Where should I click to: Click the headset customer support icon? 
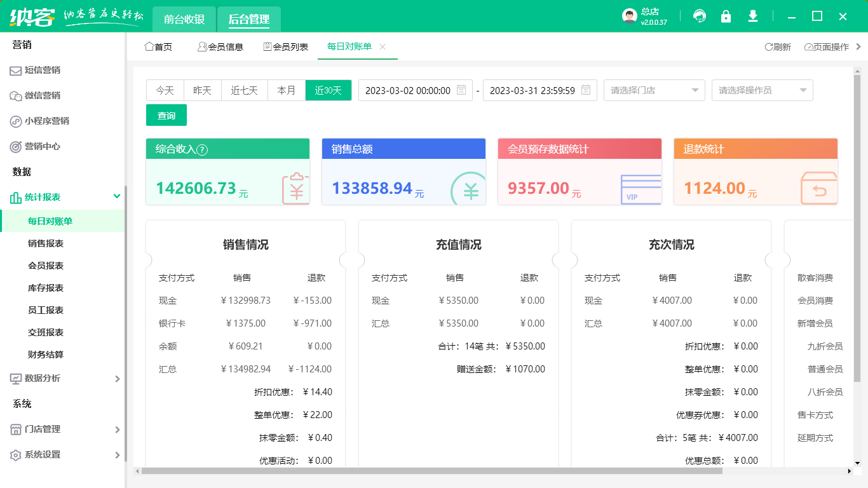point(700,17)
